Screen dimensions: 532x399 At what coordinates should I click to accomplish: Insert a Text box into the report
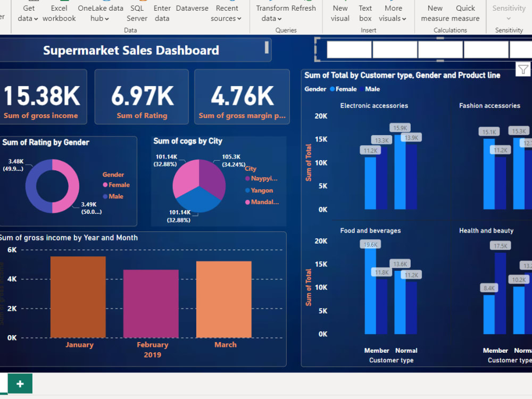coord(365,13)
